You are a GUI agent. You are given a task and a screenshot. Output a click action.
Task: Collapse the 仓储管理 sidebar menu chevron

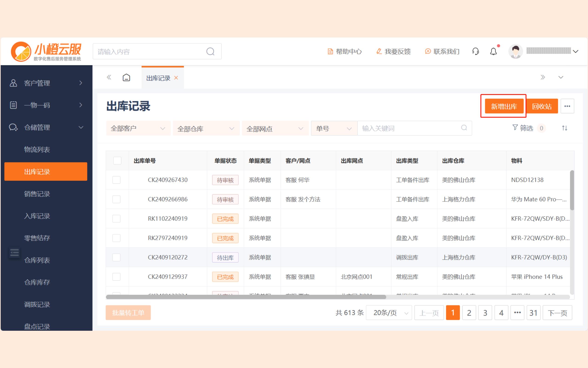pyautogui.click(x=81, y=127)
